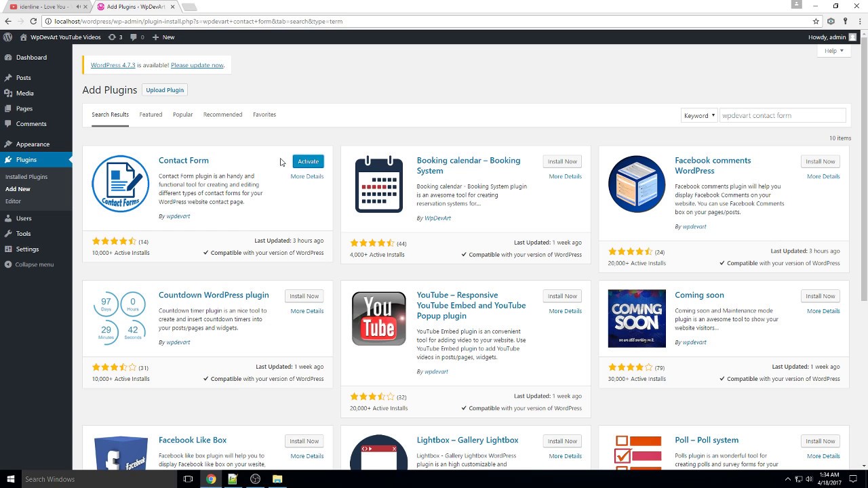
Task: Expand the Help tab dropdown
Action: click(833, 51)
